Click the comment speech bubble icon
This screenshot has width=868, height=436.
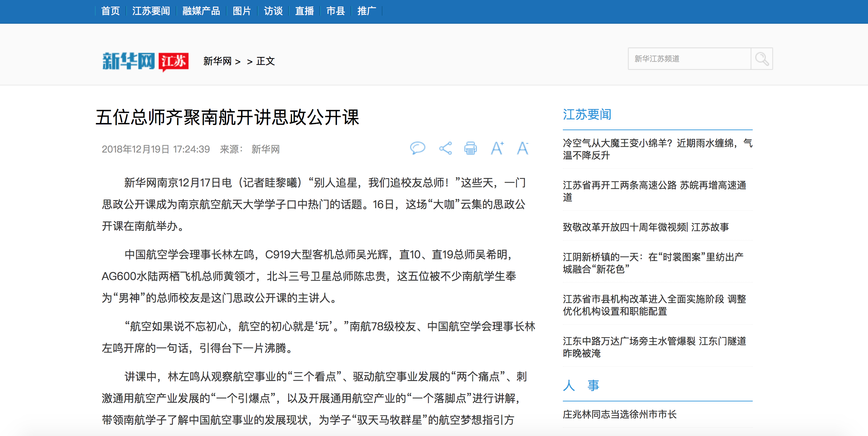tap(417, 148)
